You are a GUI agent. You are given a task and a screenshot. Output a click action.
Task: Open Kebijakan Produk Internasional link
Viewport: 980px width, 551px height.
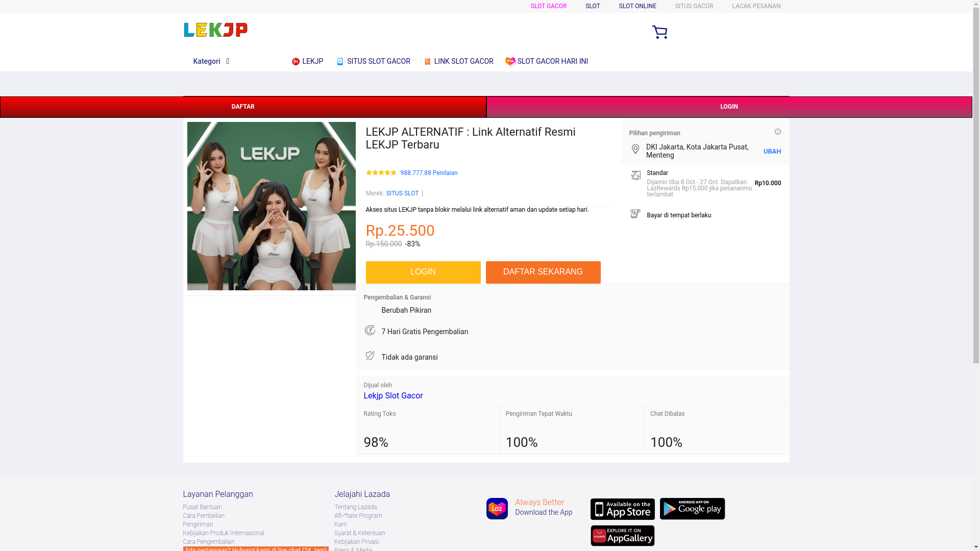click(224, 533)
